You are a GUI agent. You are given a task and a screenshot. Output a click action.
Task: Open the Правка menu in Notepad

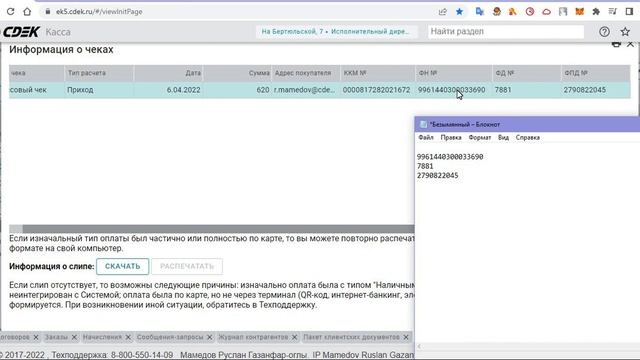click(x=451, y=138)
